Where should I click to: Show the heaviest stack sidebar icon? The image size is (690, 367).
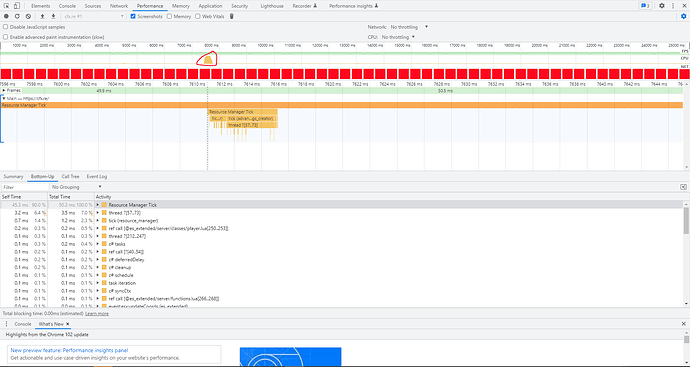point(683,187)
